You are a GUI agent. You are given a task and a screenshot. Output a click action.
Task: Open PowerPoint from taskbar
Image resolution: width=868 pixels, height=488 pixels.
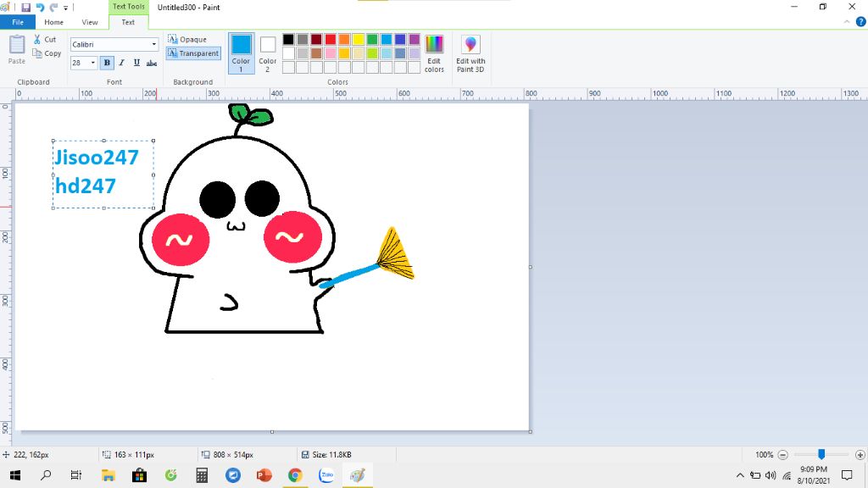(264, 475)
